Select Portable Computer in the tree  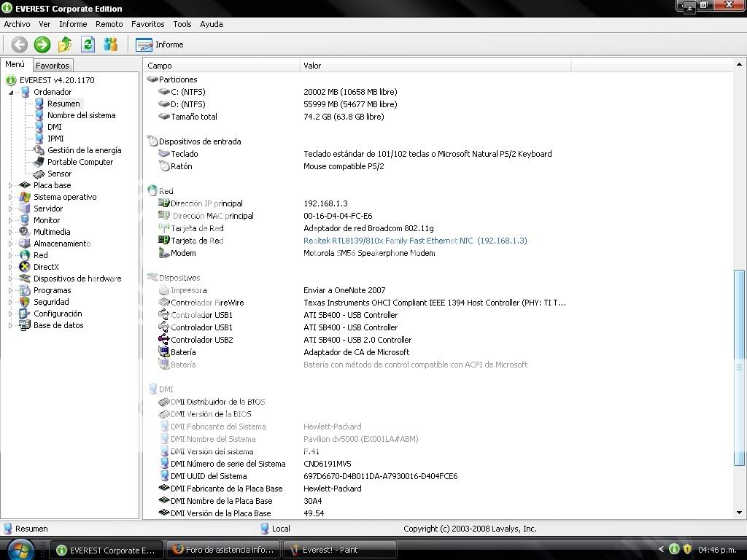pyautogui.click(x=80, y=162)
